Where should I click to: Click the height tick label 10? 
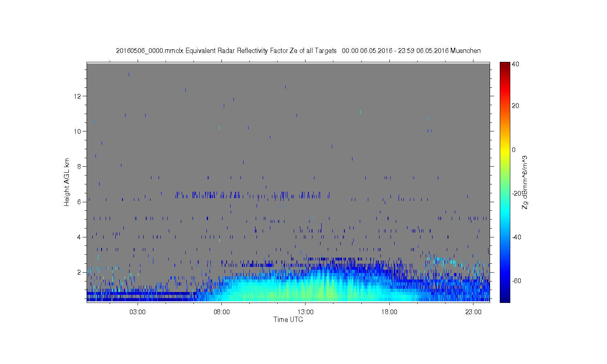(78, 131)
